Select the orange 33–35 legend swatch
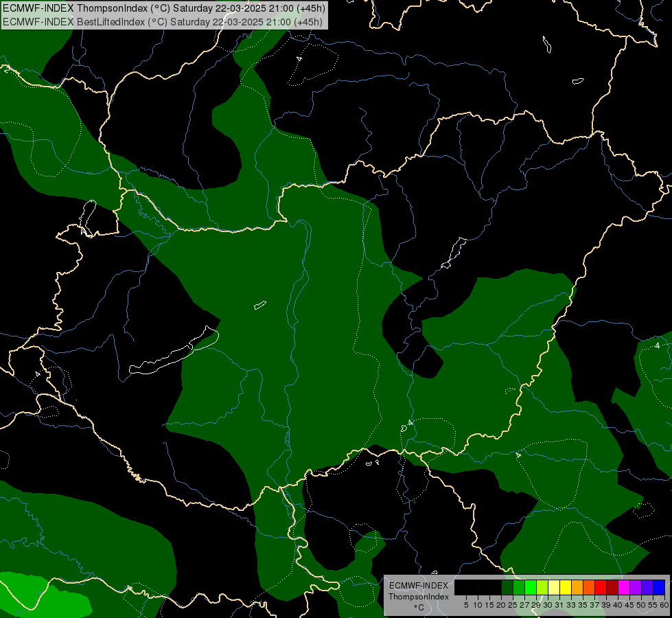Image resolution: width=672 pixels, height=618 pixels. [577, 587]
